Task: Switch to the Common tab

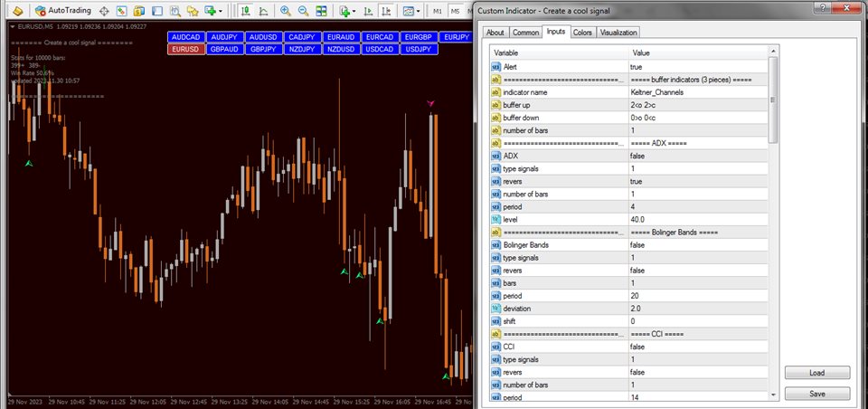Action: point(525,33)
